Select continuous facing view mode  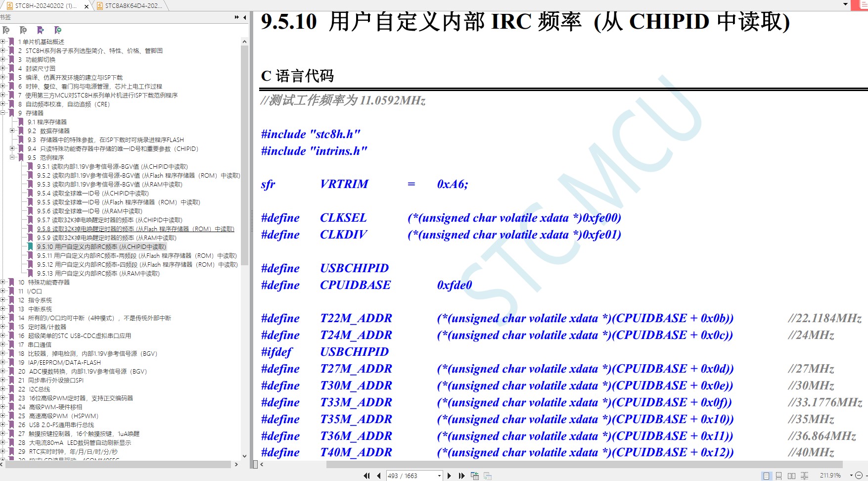pyautogui.click(x=804, y=476)
